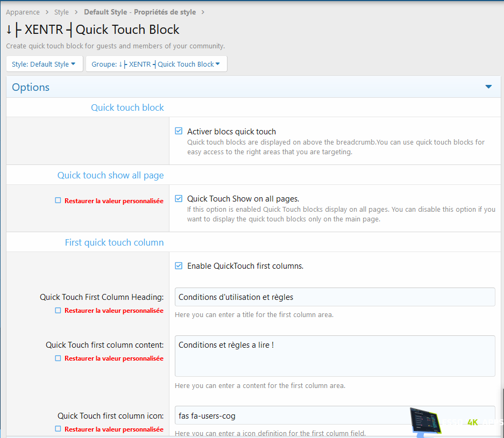
Task: Click inside the "Conditions d'utilisation et règles" field
Action: (335, 297)
